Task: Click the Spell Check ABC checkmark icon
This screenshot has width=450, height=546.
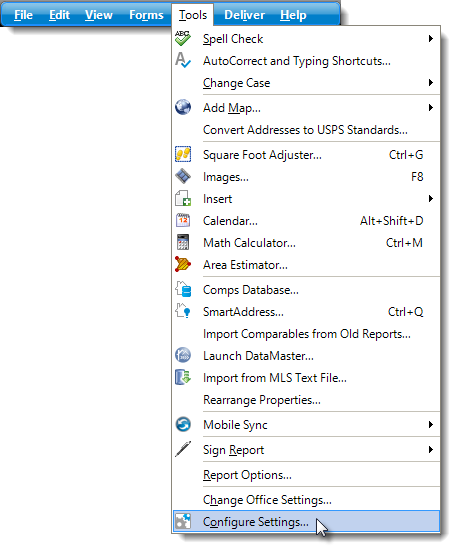Action: click(183, 38)
